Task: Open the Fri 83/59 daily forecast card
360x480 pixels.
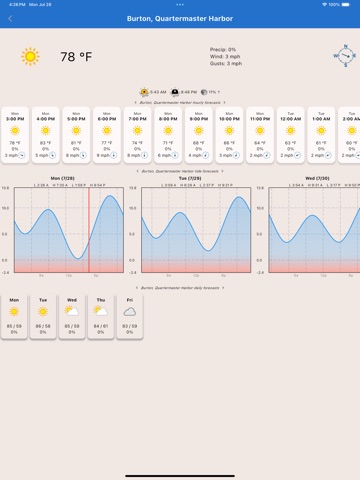Action: (x=130, y=316)
